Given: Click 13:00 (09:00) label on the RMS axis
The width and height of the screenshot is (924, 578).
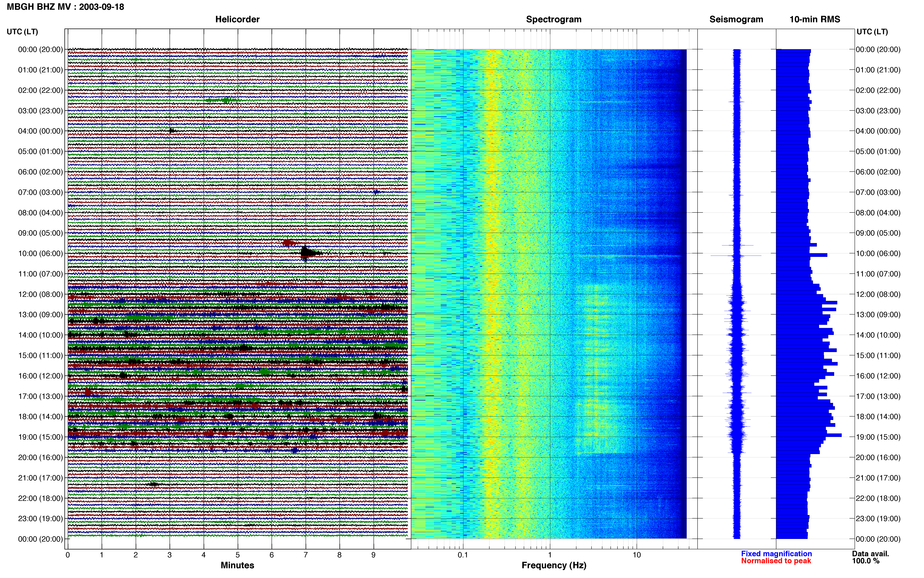Looking at the screenshot, I should coord(878,315).
